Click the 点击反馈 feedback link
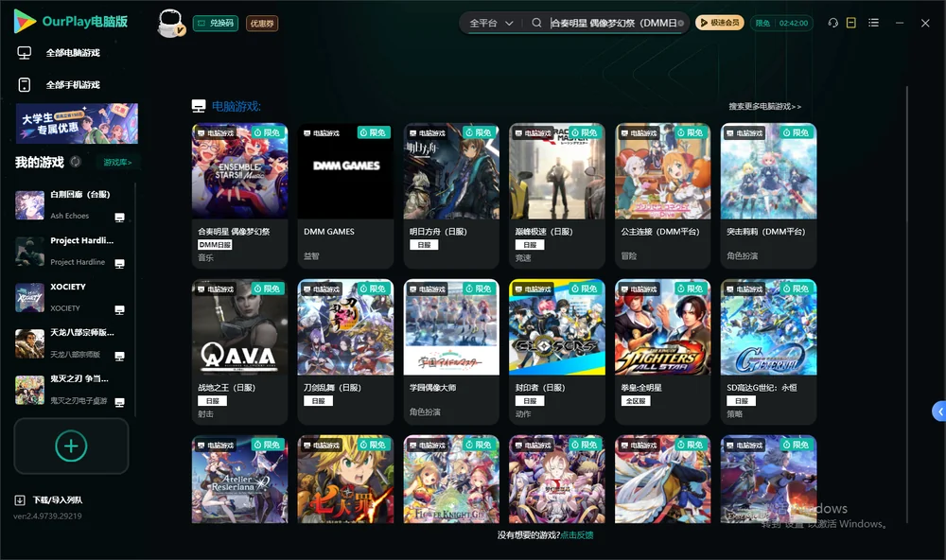The width and height of the screenshot is (946, 560). (x=577, y=535)
